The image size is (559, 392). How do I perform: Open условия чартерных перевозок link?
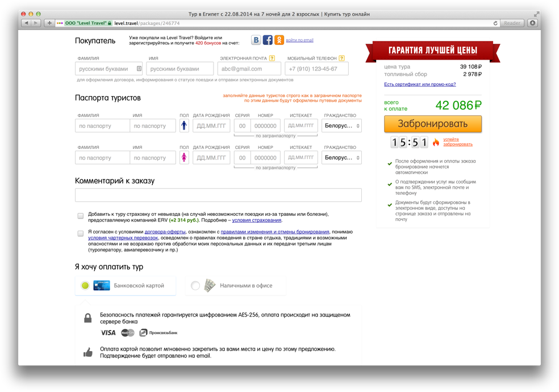coord(123,237)
